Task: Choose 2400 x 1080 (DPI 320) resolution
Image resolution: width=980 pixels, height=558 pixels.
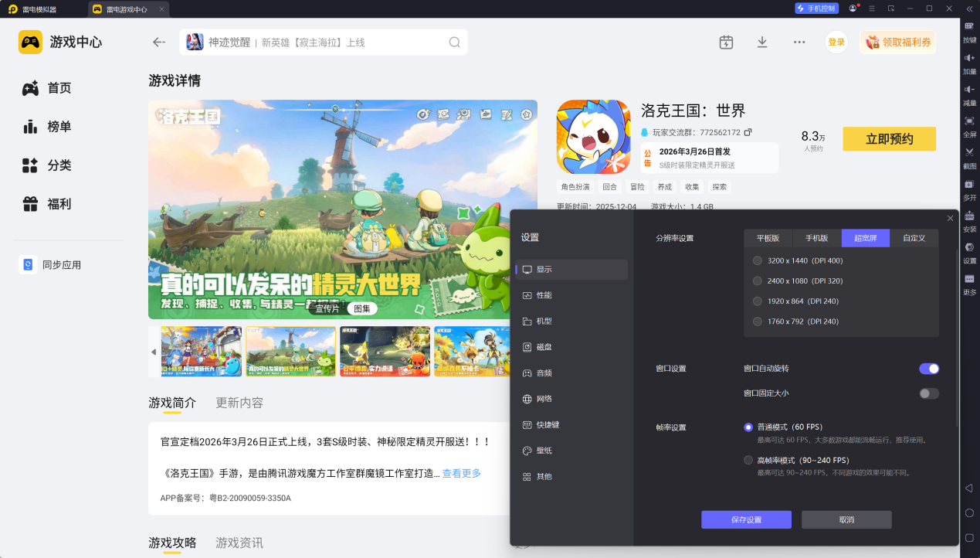Action: (x=758, y=281)
